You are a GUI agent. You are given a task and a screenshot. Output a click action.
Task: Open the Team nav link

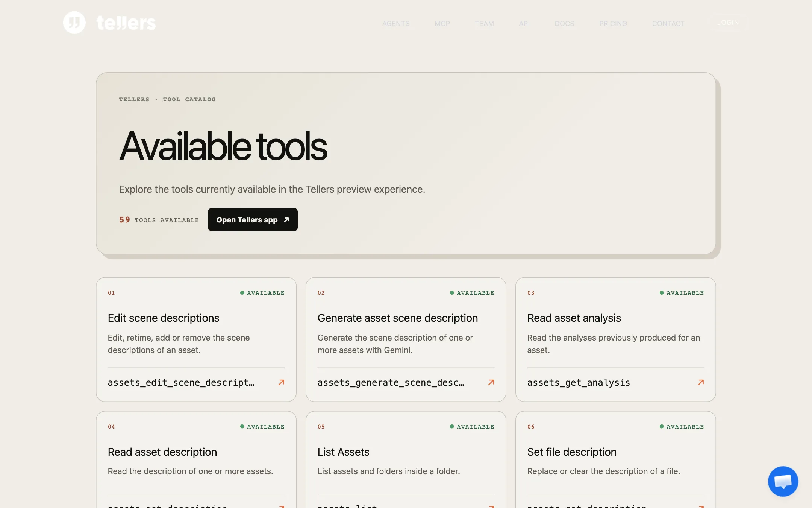coord(484,23)
